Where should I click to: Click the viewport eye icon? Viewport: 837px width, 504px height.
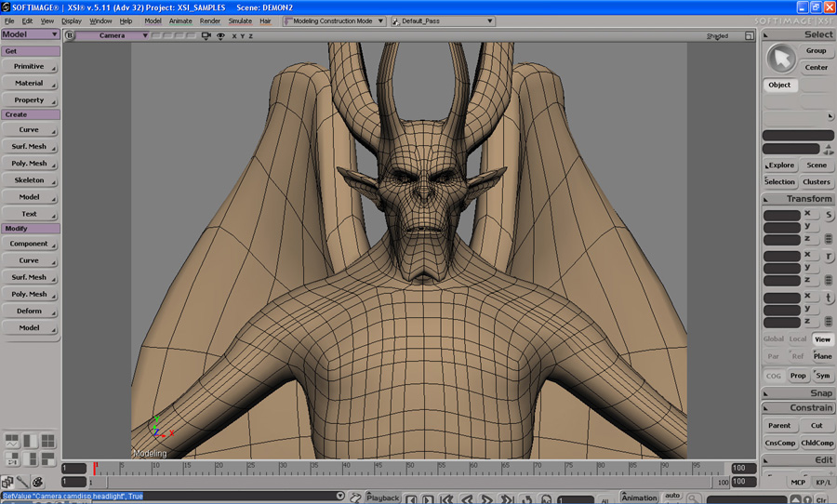click(220, 35)
